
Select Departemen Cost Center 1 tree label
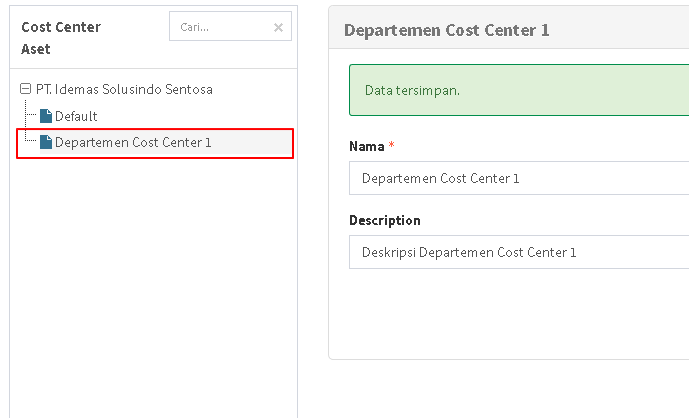click(133, 142)
